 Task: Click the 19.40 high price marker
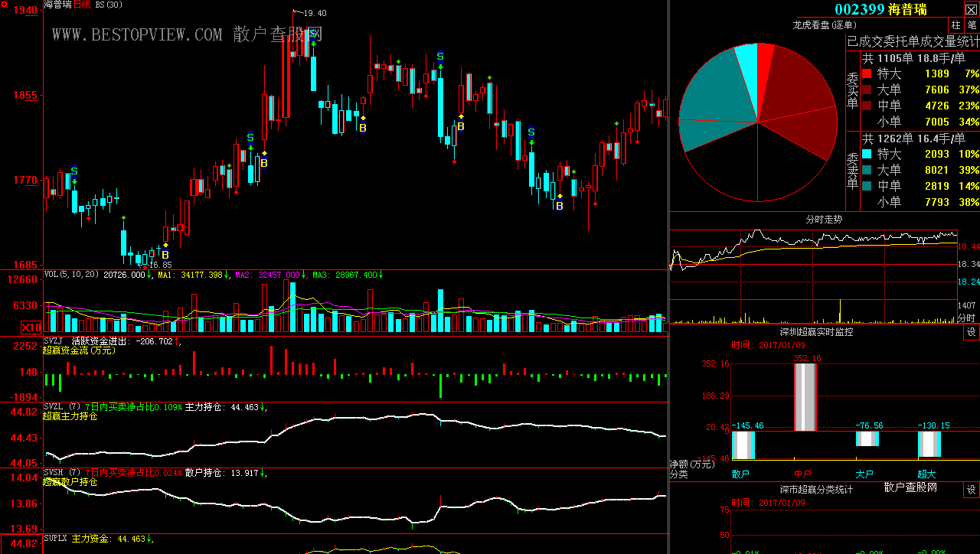pyautogui.click(x=315, y=13)
